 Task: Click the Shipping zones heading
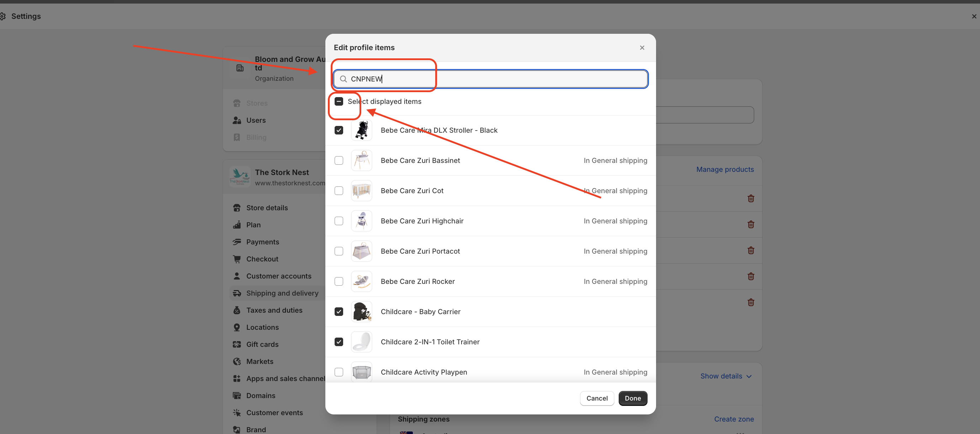(424, 419)
